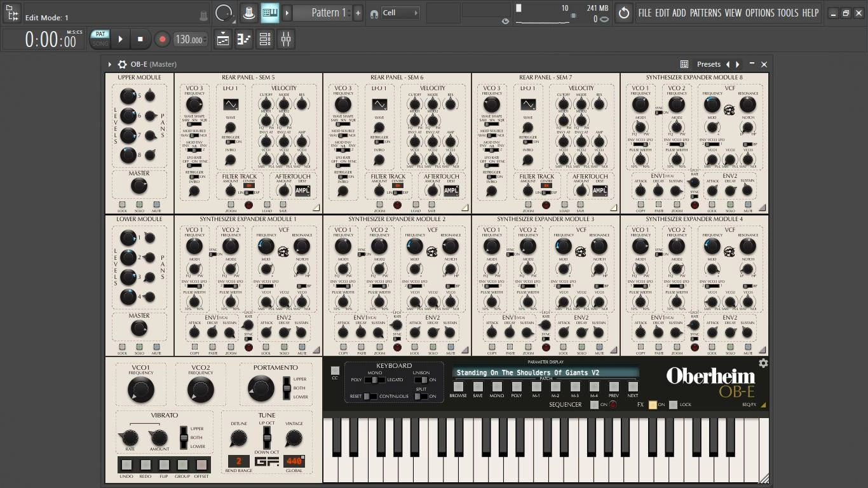Toggle keyboard SPLIT ON switch
The height and width of the screenshot is (488, 868).
coord(421,396)
